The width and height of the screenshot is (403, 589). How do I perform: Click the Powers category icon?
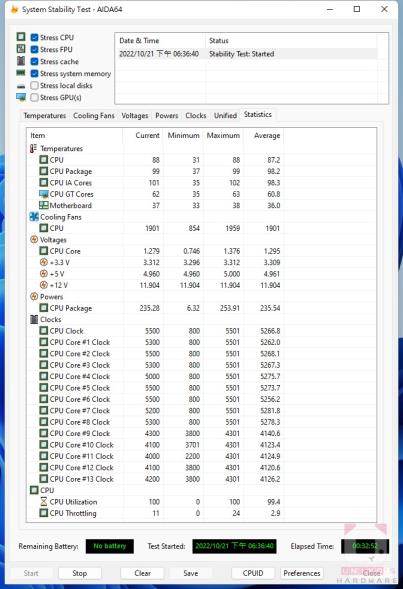[x=34, y=297]
